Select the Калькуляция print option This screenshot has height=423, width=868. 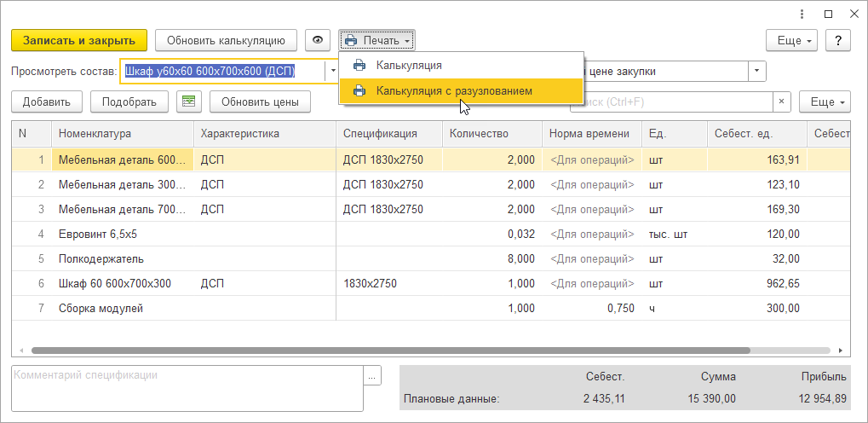tap(409, 65)
